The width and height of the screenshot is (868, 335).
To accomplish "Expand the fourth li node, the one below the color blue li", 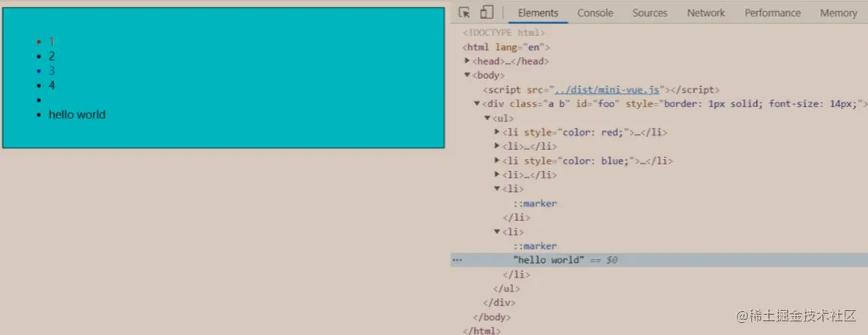I will [x=497, y=175].
